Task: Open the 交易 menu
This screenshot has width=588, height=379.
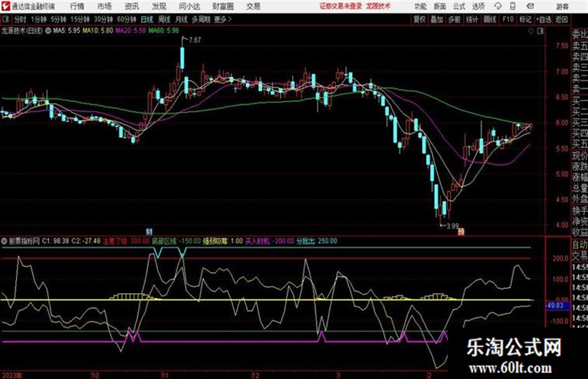Action: (x=253, y=6)
